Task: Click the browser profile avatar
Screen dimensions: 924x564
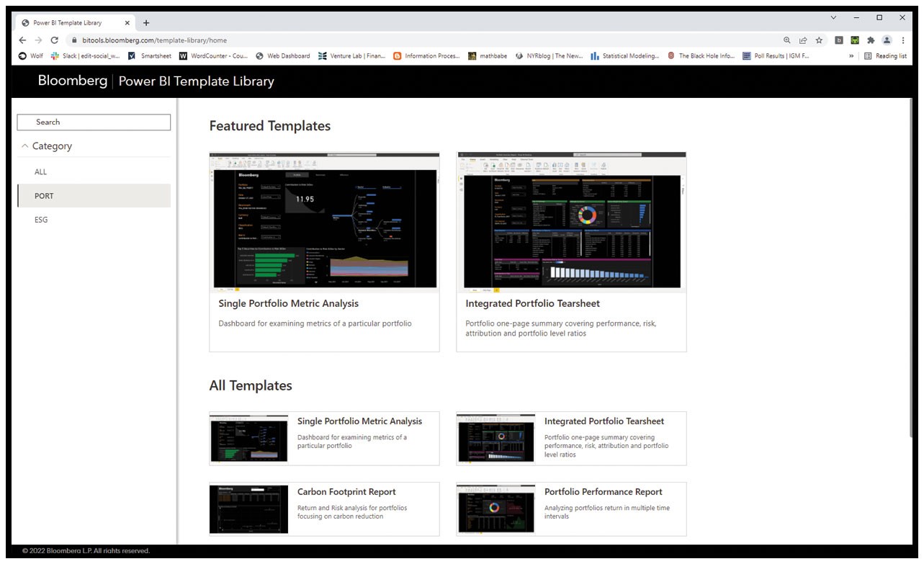Action: [x=887, y=40]
